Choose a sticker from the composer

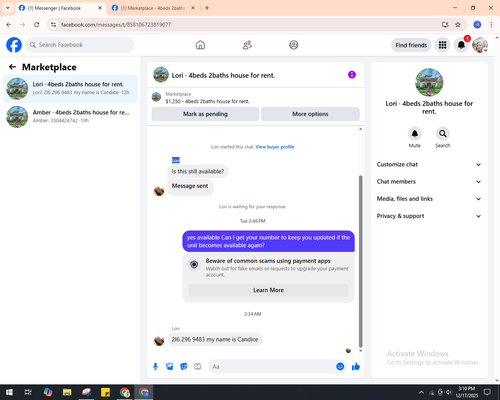tap(184, 367)
